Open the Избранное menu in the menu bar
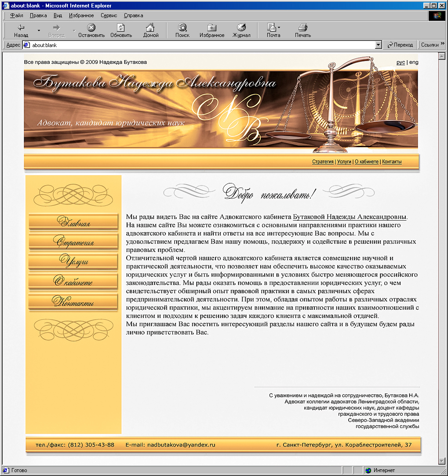448x476 pixels. 81,15
